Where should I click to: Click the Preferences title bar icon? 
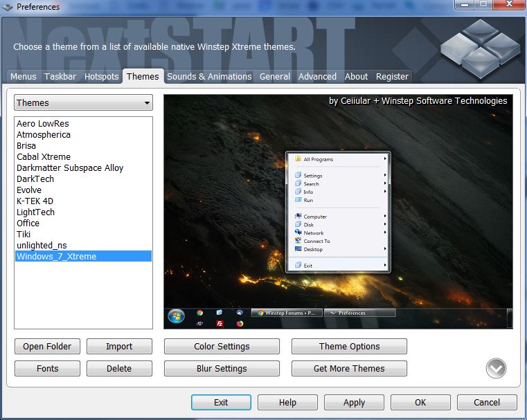pos(8,7)
